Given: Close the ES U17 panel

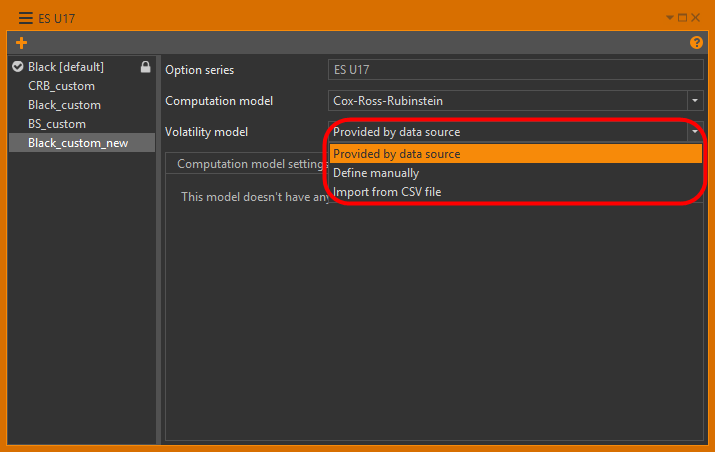Looking at the screenshot, I should coord(695,17).
